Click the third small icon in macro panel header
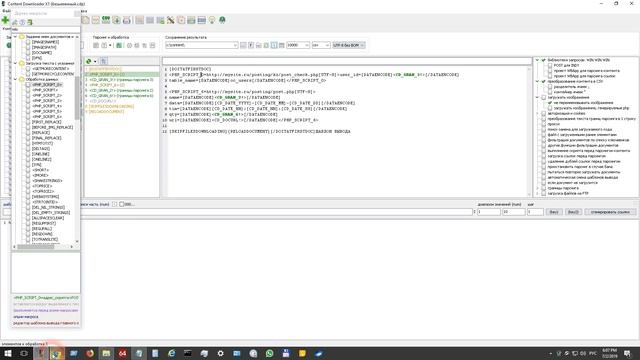Viewport: 640px width, 360px height. point(30,22)
